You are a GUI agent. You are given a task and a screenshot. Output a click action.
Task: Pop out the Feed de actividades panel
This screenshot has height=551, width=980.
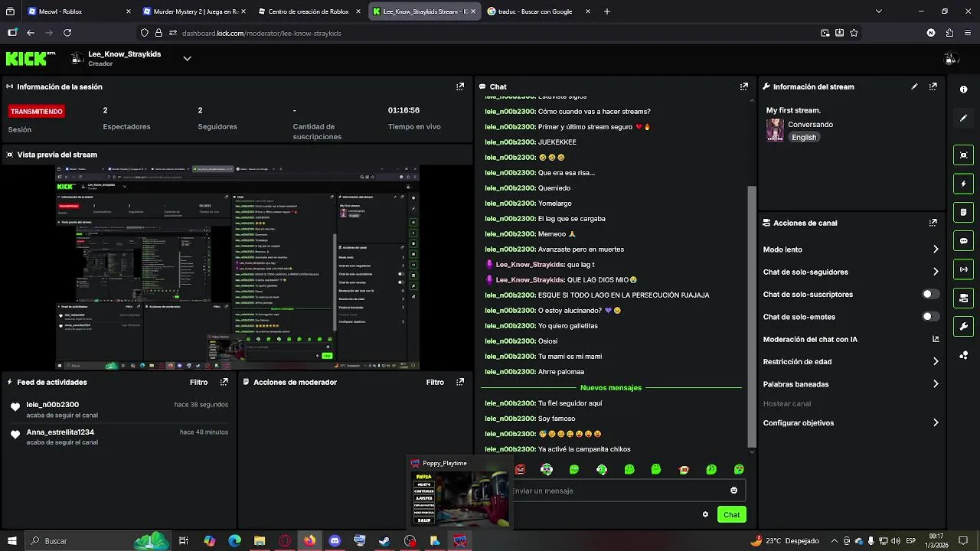pos(224,382)
